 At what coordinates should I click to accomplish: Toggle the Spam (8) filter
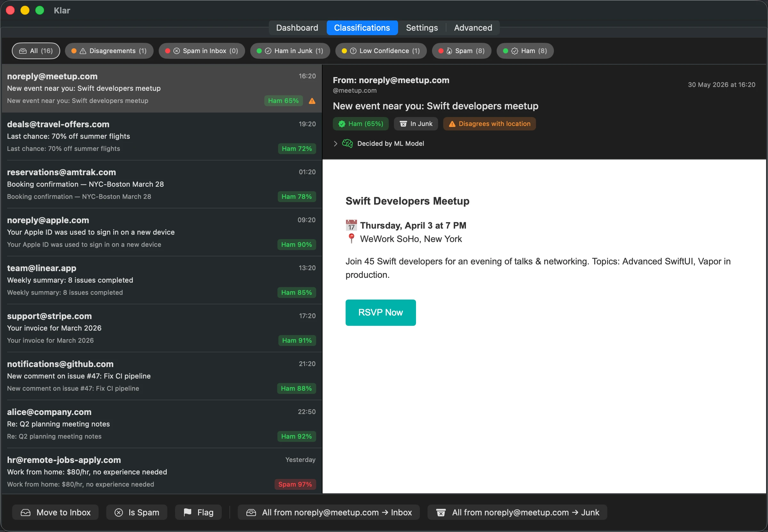pyautogui.click(x=461, y=51)
